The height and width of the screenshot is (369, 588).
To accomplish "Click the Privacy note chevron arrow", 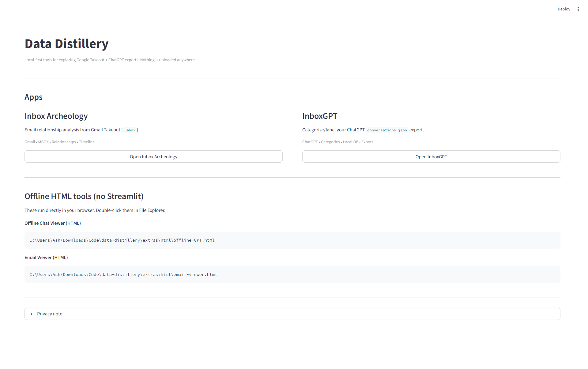I will coord(32,314).
